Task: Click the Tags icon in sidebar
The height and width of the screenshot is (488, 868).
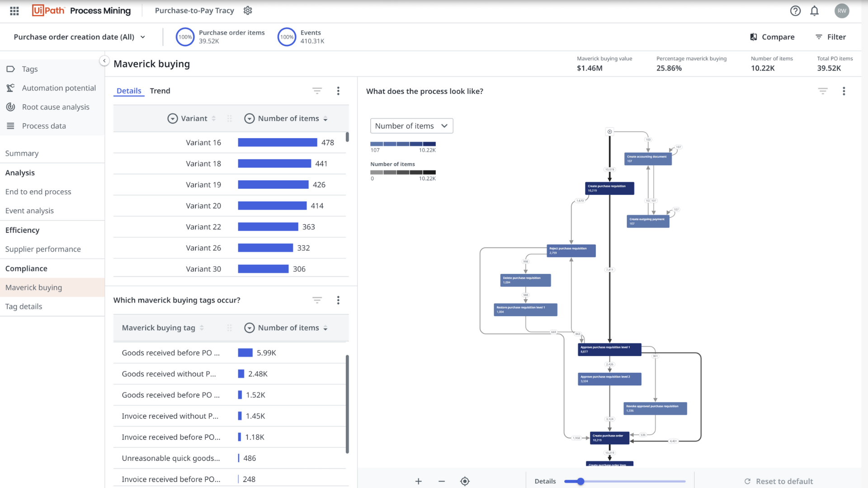Action: (10, 69)
